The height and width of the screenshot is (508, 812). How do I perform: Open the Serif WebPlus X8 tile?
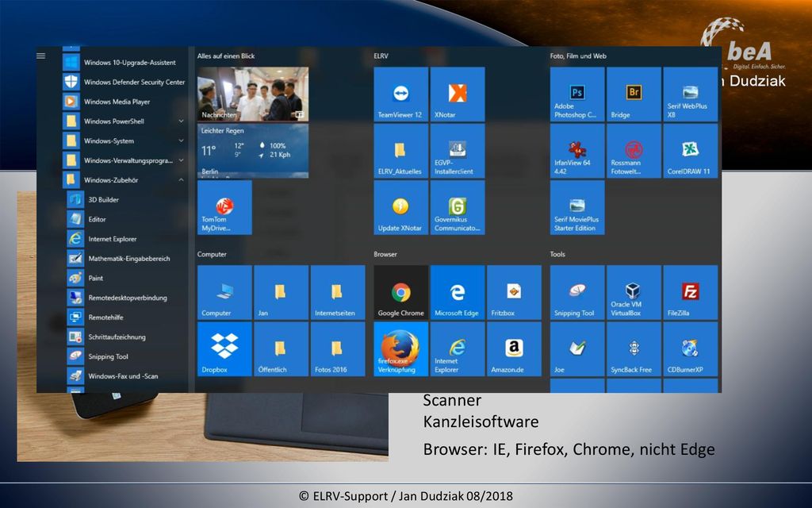tap(691, 94)
